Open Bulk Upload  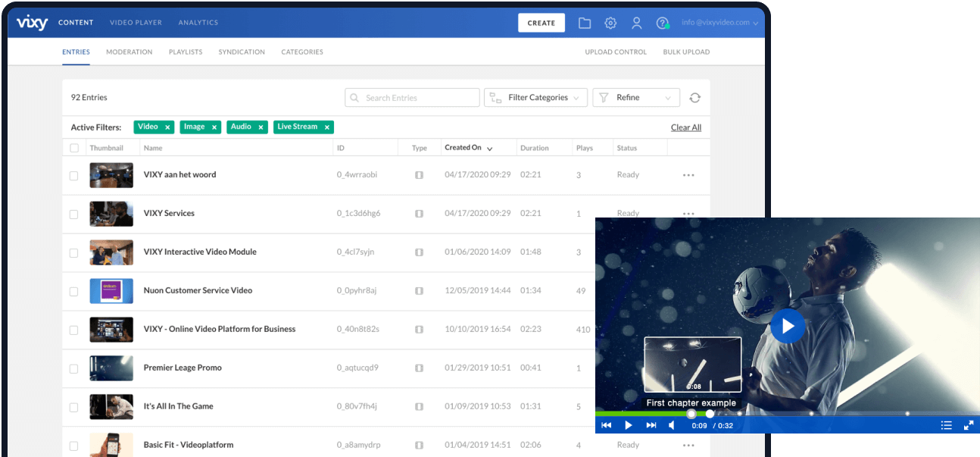tap(686, 52)
